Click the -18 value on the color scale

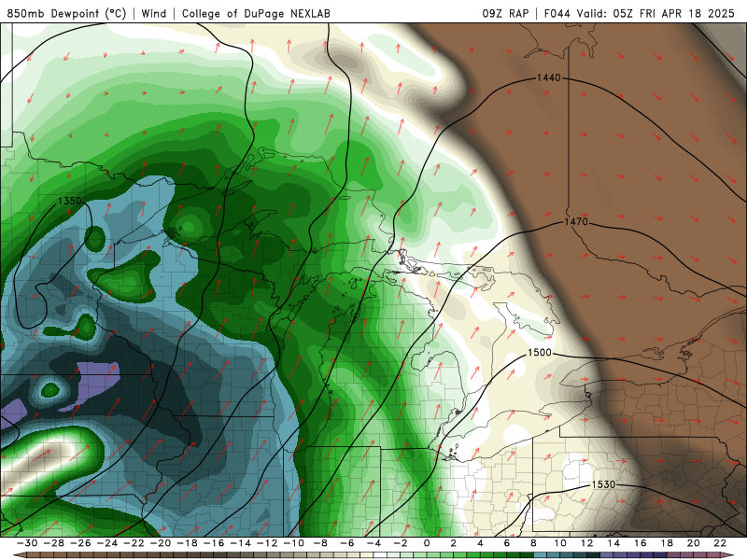point(187,543)
